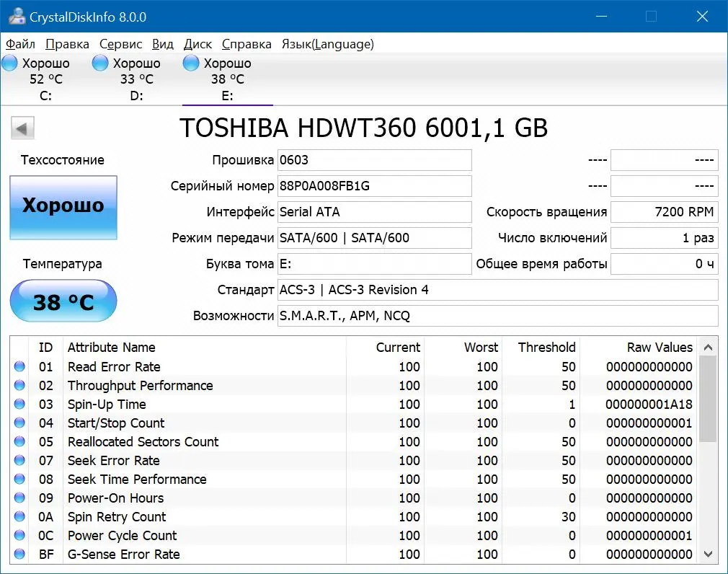Viewport: 728px width, 574px height.
Task: Click status dot for Read Error Rate
Action: click(19, 366)
